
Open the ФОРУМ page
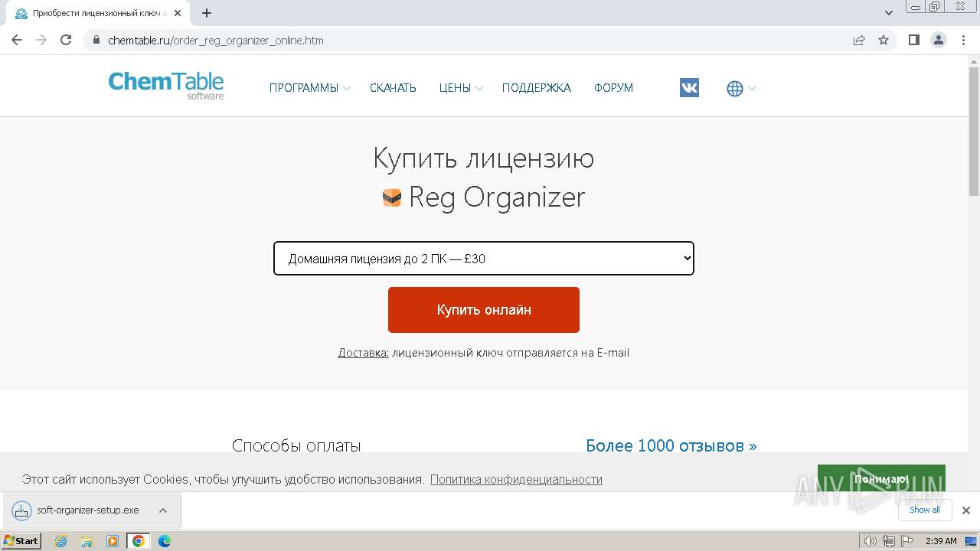click(x=613, y=88)
